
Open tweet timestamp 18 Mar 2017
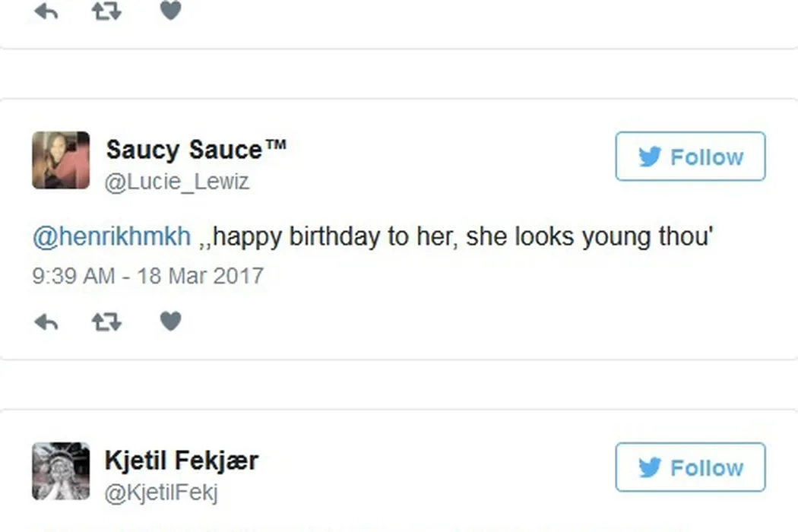(148, 275)
